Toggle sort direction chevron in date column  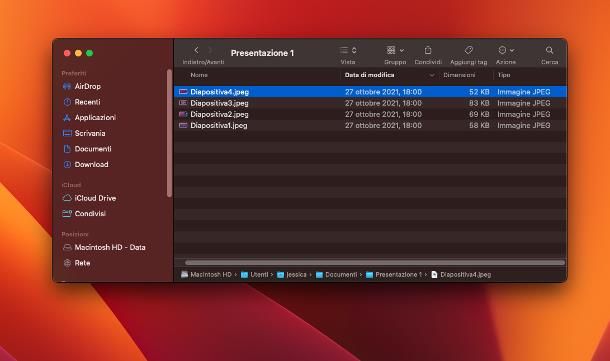click(432, 75)
